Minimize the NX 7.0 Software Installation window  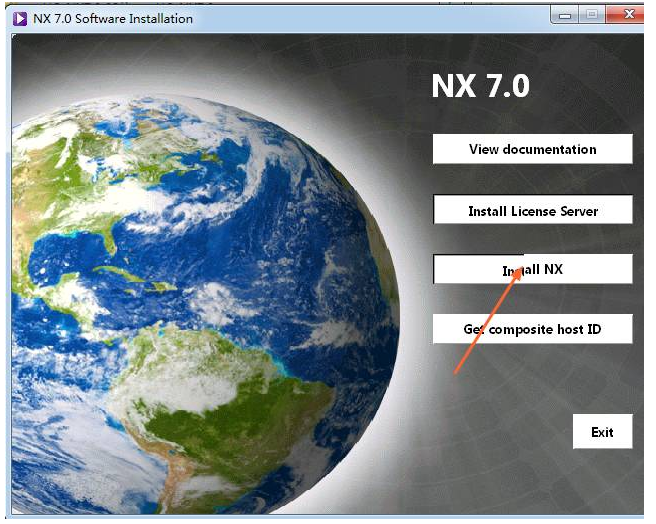click(x=565, y=15)
